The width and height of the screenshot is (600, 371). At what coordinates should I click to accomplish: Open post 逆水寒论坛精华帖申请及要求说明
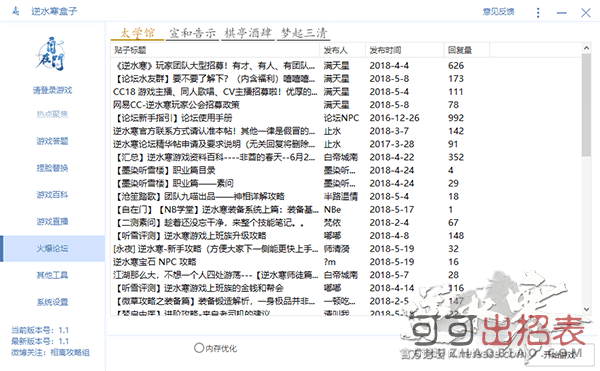[x=214, y=144]
